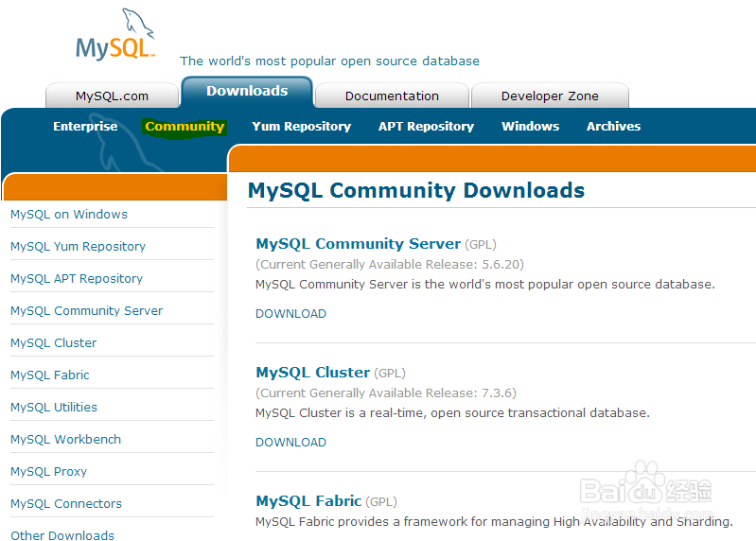Open APT Repository in the submenu

[426, 126]
